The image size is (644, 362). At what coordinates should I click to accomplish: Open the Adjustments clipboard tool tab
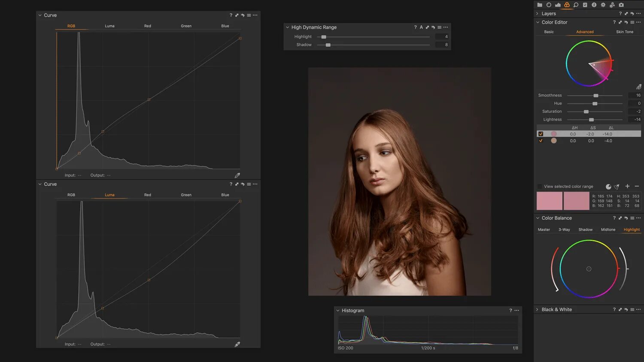(x=585, y=5)
